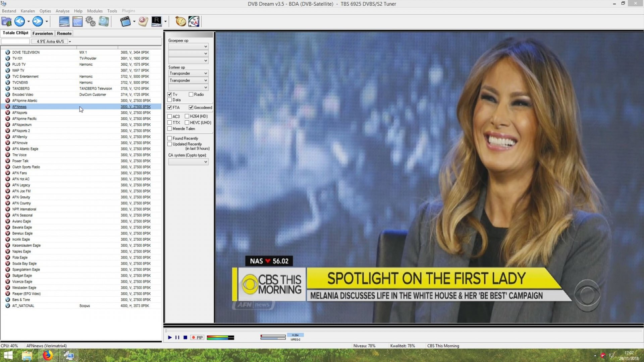Click the clapperboard recording icon

point(125,21)
